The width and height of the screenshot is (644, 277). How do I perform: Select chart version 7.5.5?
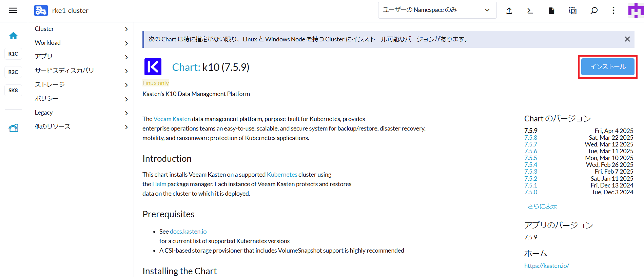click(531, 158)
